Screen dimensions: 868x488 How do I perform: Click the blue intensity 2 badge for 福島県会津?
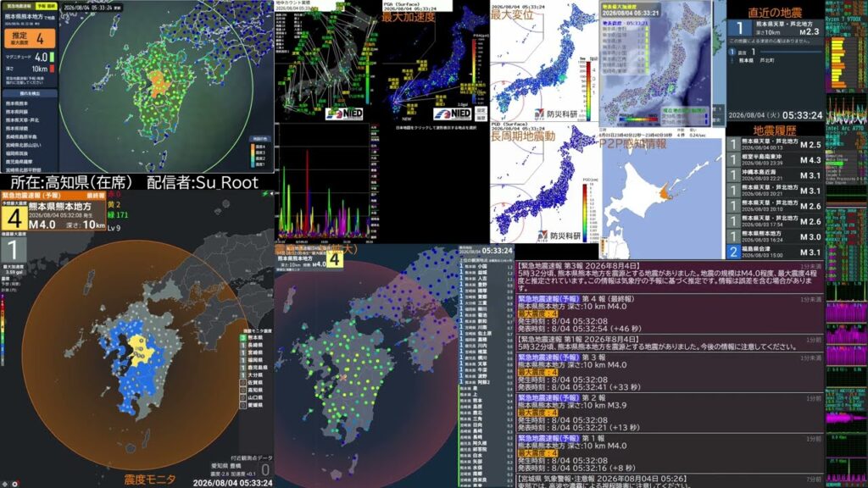733,252
